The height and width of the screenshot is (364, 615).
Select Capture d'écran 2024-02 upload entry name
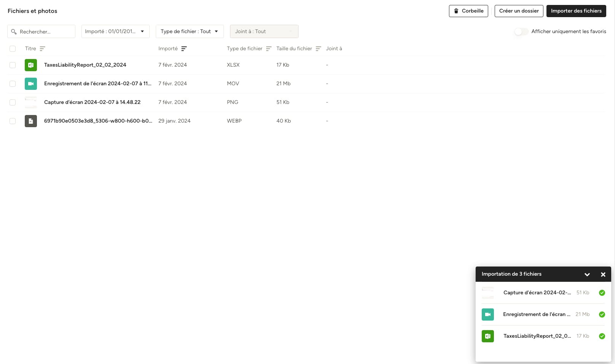pyautogui.click(x=537, y=293)
